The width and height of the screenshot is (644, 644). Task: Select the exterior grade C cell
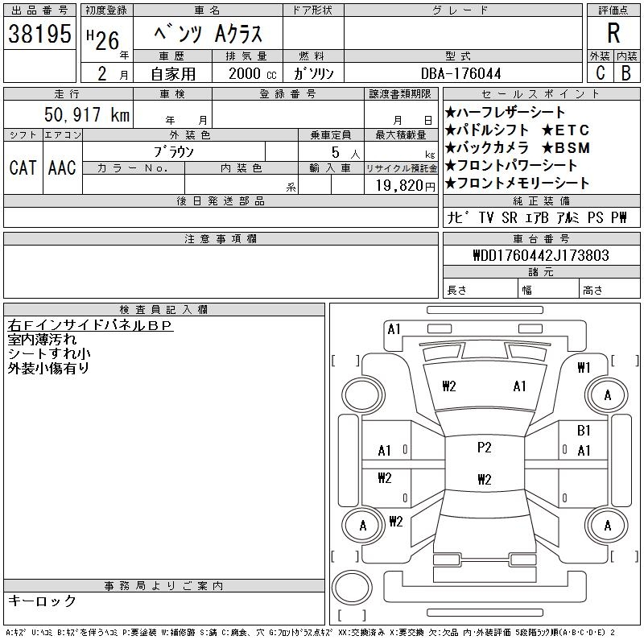click(x=600, y=73)
